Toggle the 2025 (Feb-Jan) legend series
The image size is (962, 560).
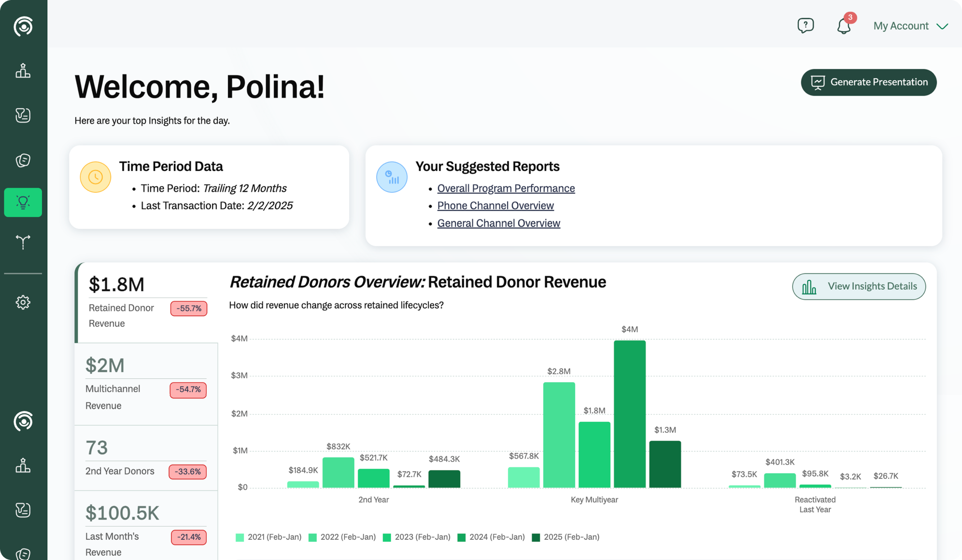pyautogui.click(x=566, y=537)
